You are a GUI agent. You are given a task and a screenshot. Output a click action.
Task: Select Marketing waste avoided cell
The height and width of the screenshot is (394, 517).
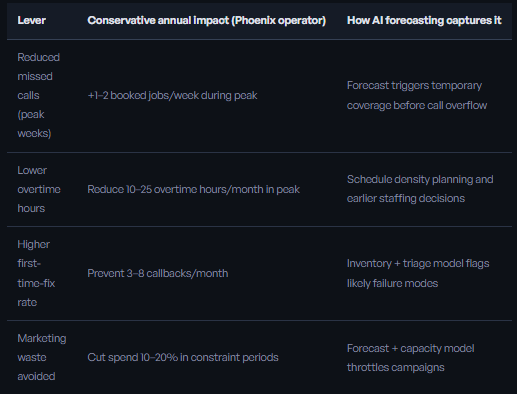tap(42, 357)
